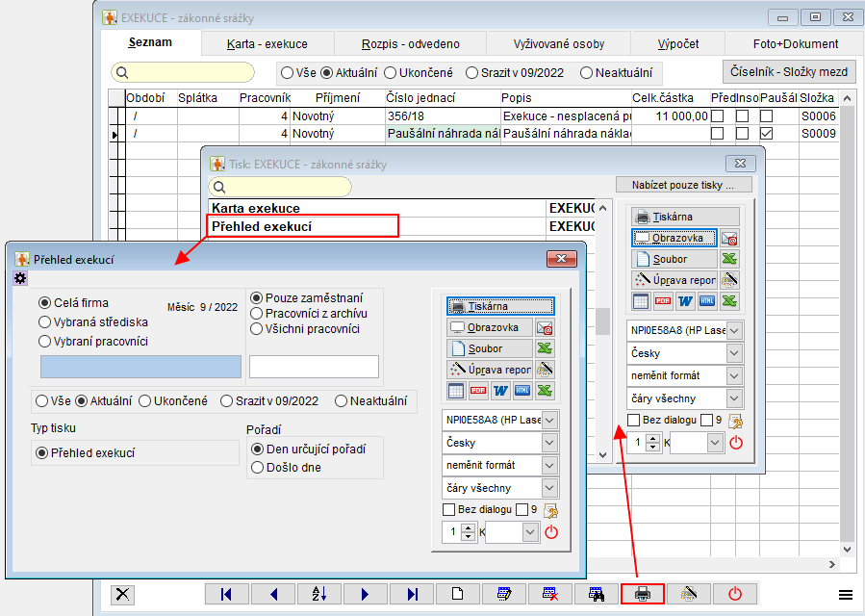Close the Přehled exekucí dialog

click(x=562, y=258)
